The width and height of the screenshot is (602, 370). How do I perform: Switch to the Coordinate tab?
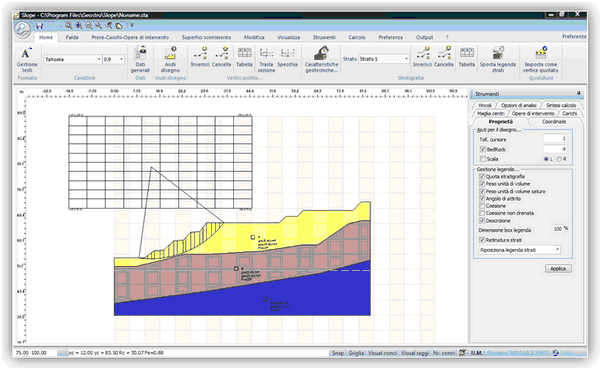554,122
